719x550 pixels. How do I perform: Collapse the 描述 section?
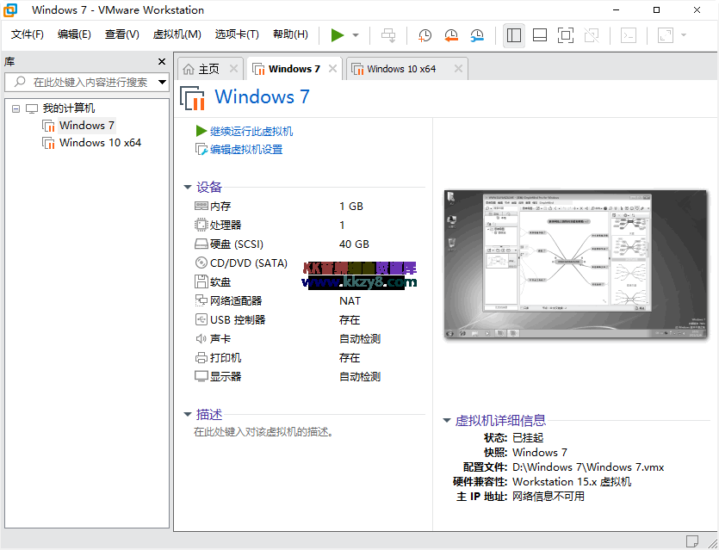tap(187, 415)
